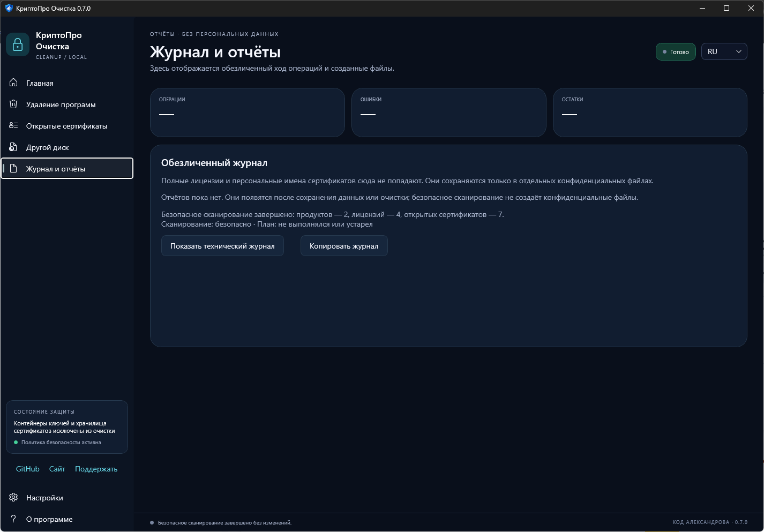Click the text 'Политика безопасности активна'
Image resolution: width=764 pixels, height=532 pixels.
(x=61, y=443)
